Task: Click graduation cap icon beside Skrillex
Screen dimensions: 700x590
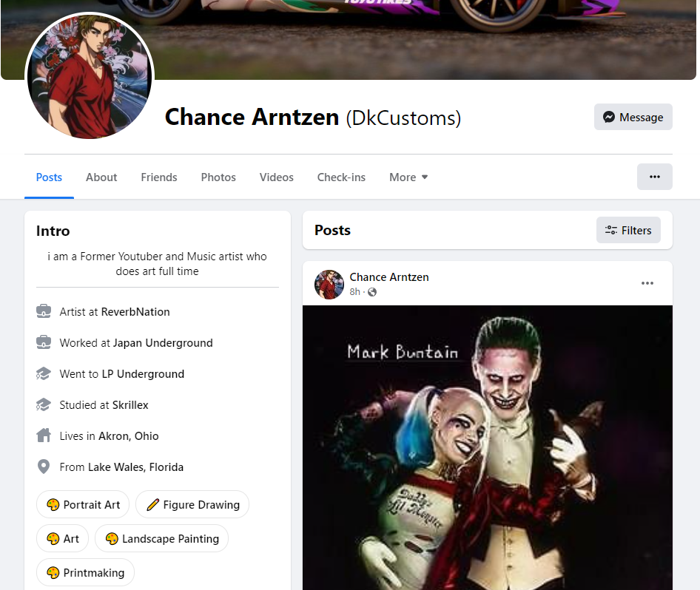Action: (44, 404)
